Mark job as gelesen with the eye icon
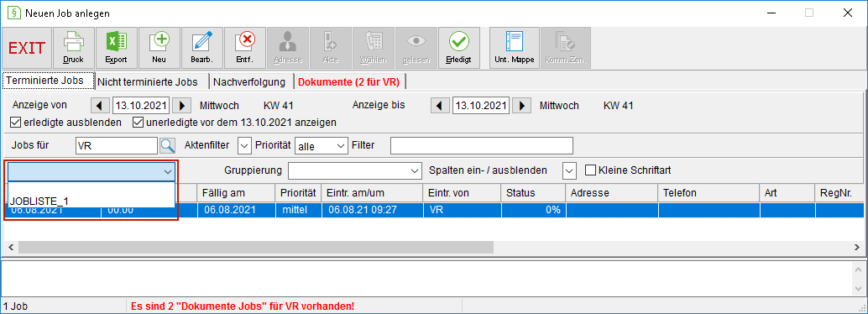This screenshot has height=314, width=868. [416, 48]
